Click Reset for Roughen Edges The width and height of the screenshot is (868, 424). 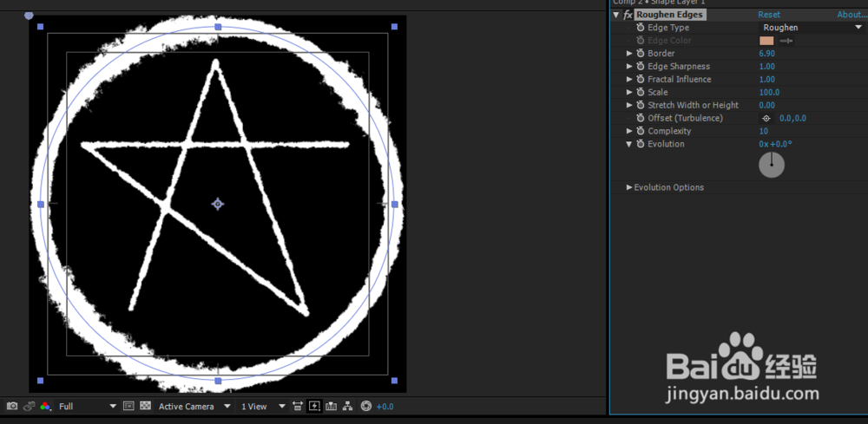(x=769, y=15)
